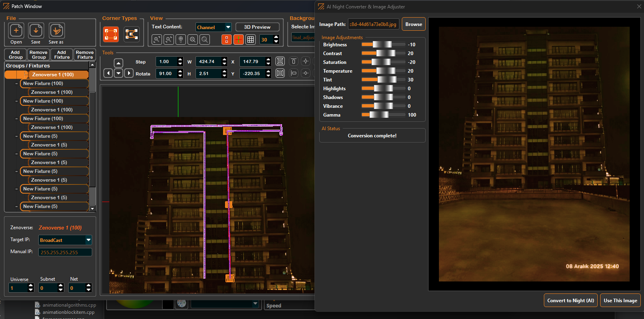Collapse the first New Fixture (100) node
644x319 pixels.
[16, 84]
